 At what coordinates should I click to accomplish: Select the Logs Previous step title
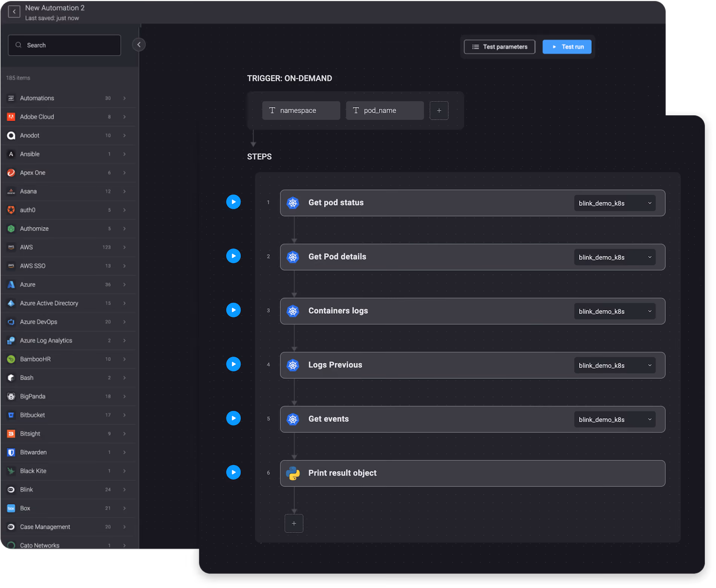click(x=335, y=365)
